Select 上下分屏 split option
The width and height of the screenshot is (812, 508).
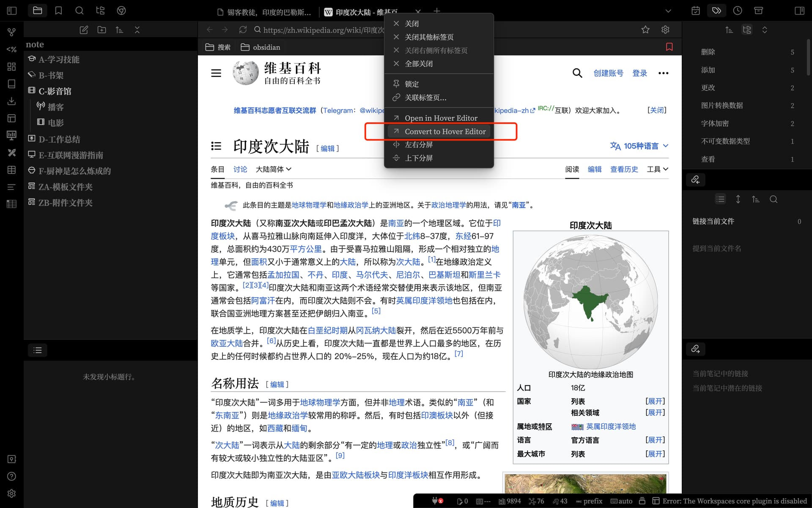coord(439,158)
